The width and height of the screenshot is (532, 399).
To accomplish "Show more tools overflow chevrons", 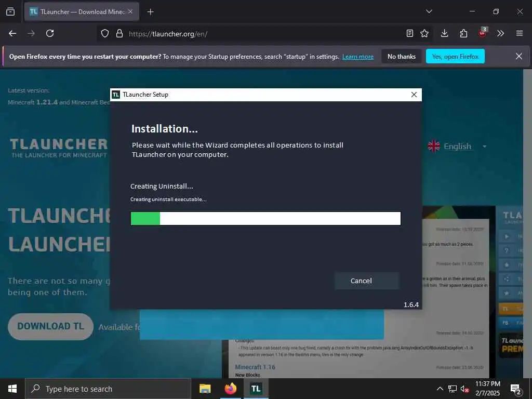I will coord(500,33).
